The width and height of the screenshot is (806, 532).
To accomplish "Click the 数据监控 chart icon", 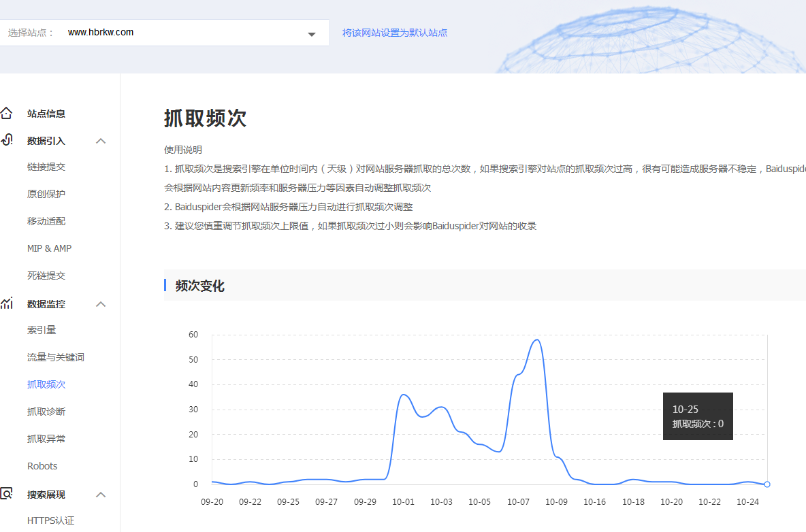I will 6,303.
